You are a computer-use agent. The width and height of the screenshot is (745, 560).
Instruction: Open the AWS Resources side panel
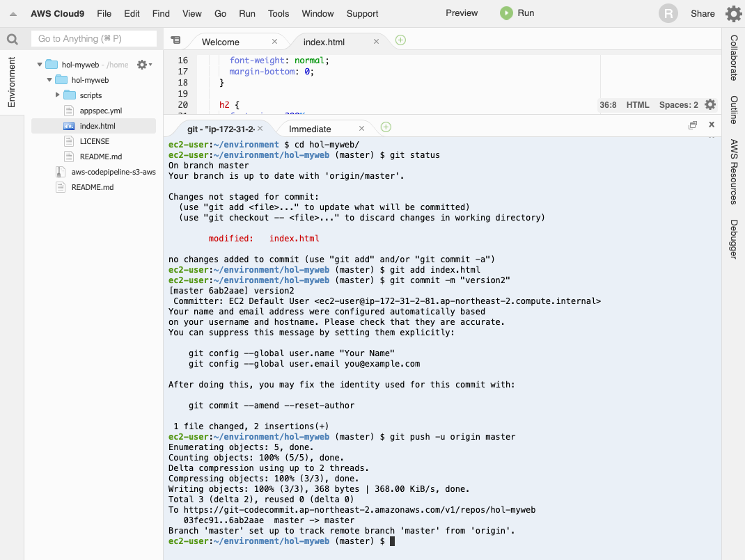coord(734,172)
